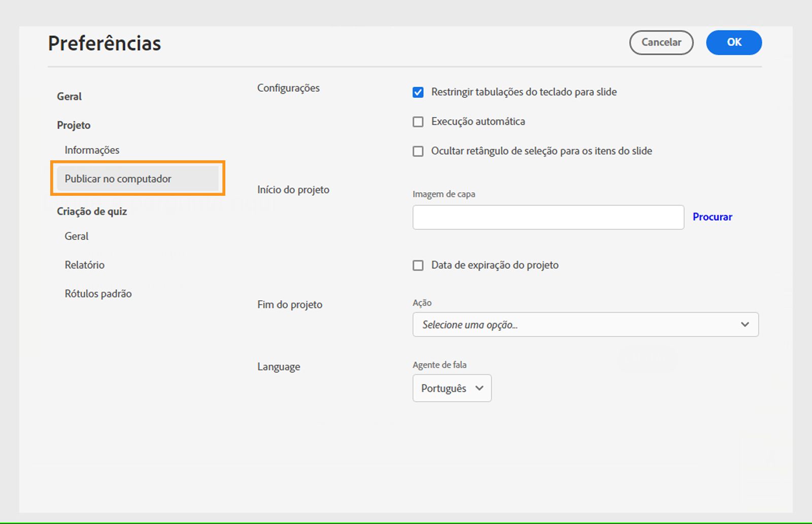The width and height of the screenshot is (812, 524).
Task: Enable the Execução automática checkbox
Action: pos(418,122)
